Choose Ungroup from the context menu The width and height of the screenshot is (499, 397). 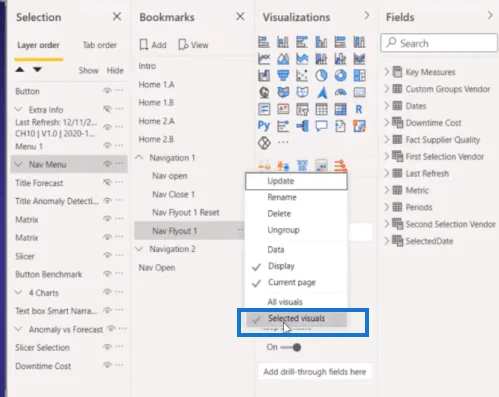[296, 230]
